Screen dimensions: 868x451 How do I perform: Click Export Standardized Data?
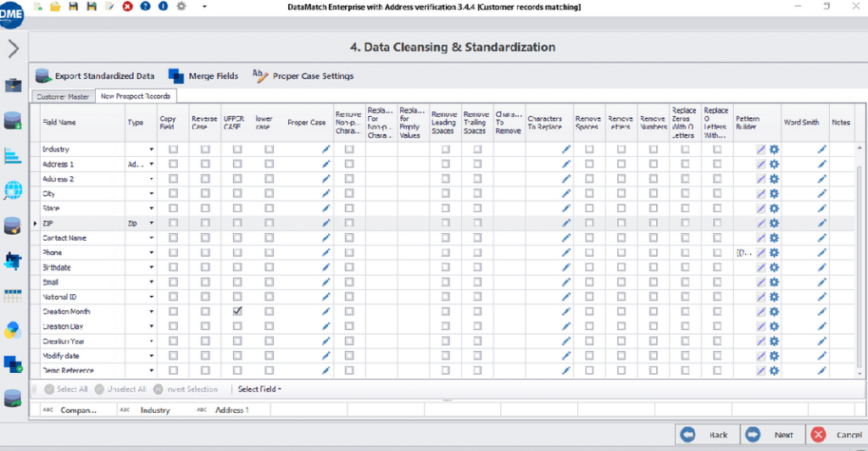click(95, 75)
